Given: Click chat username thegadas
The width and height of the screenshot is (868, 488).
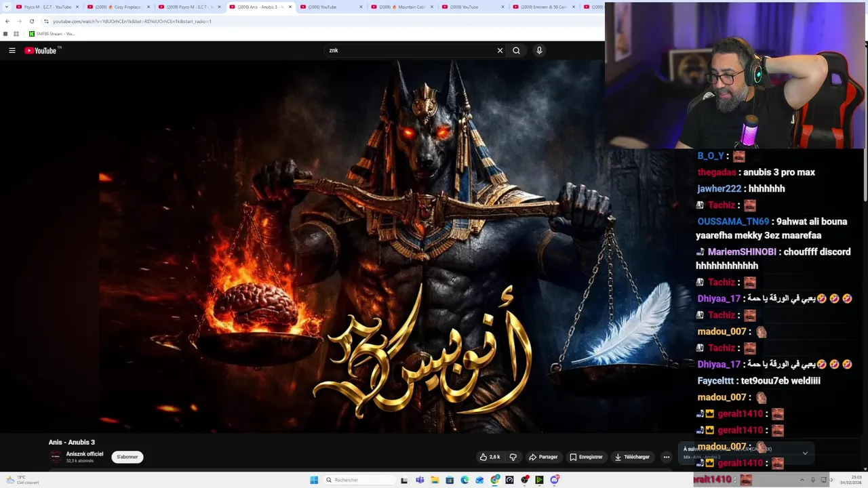Looking at the screenshot, I should pos(717,172).
